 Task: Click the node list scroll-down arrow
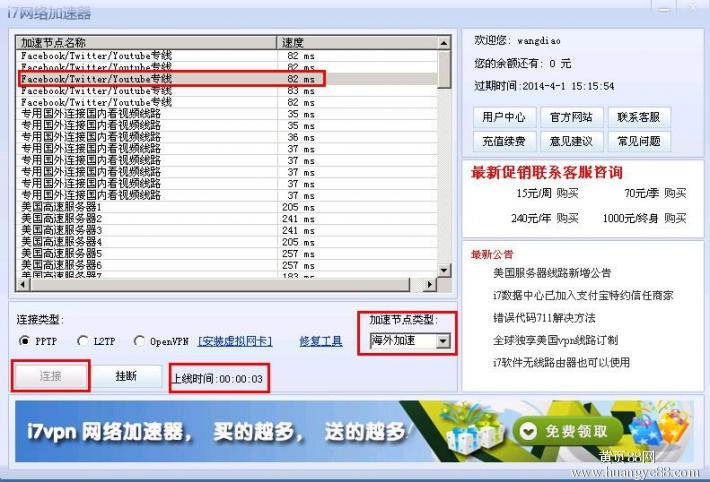click(444, 270)
